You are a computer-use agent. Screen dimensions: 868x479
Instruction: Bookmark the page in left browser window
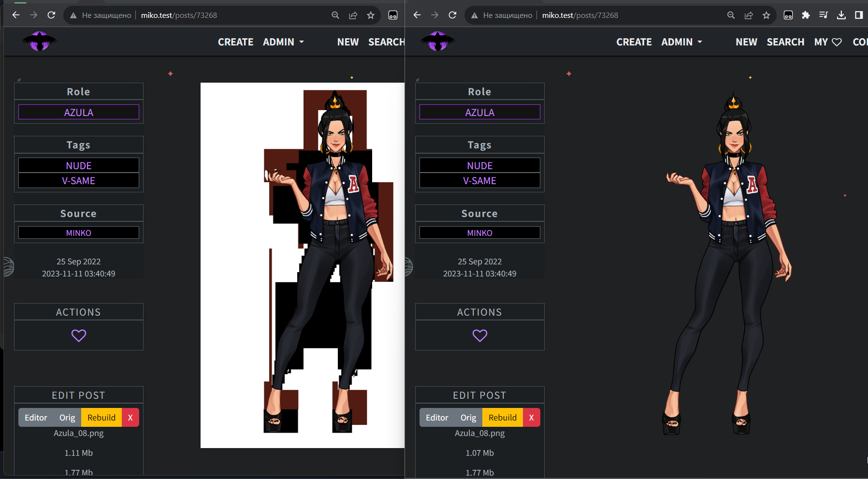pos(371,15)
